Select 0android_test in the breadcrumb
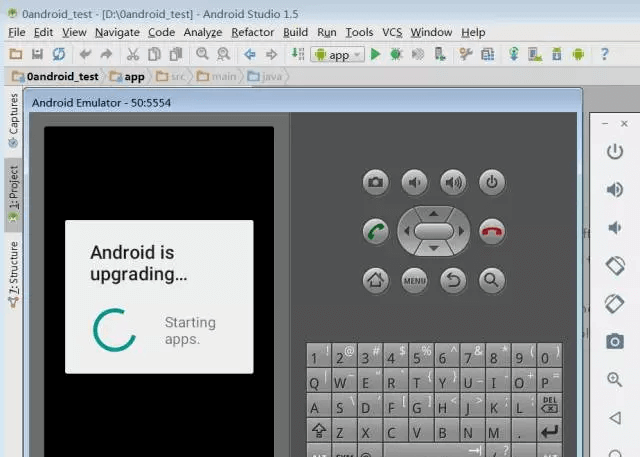The height and width of the screenshot is (457, 640). pyautogui.click(x=56, y=76)
